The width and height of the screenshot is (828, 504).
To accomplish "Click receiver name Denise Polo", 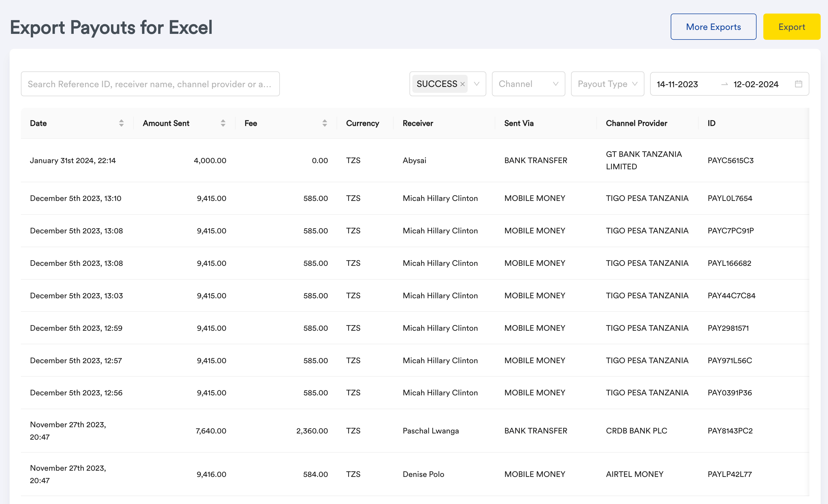I will point(423,474).
